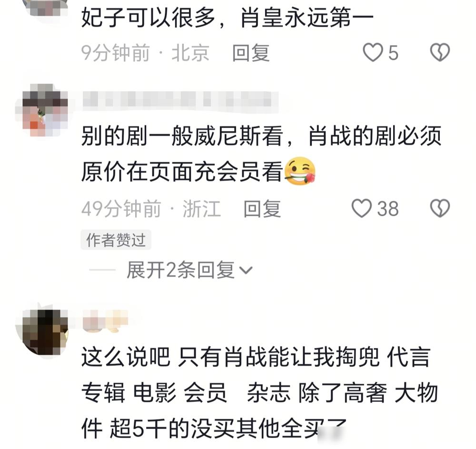Select comment beginning 这么说吧 只有肖战
The image size is (476, 449).
(260, 392)
